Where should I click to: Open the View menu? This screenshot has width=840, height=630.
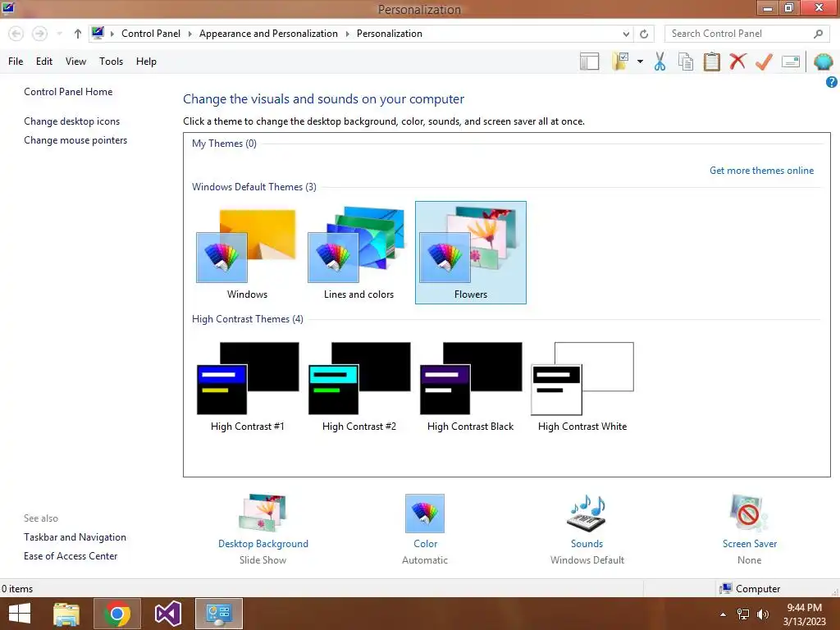click(x=75, y=62)
